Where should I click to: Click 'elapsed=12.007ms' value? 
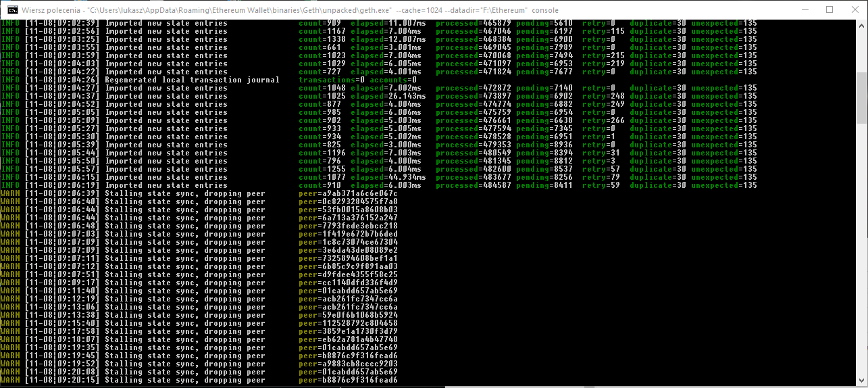(388, 39)
